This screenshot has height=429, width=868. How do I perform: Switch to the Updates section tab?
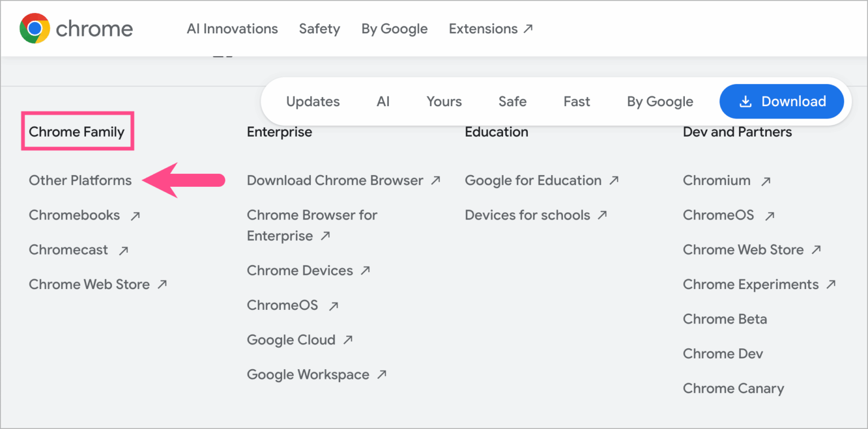point(313,101)
